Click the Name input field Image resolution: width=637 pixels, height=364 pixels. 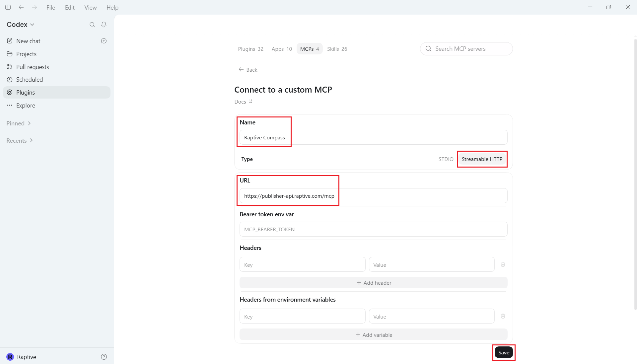pos(374,137)
